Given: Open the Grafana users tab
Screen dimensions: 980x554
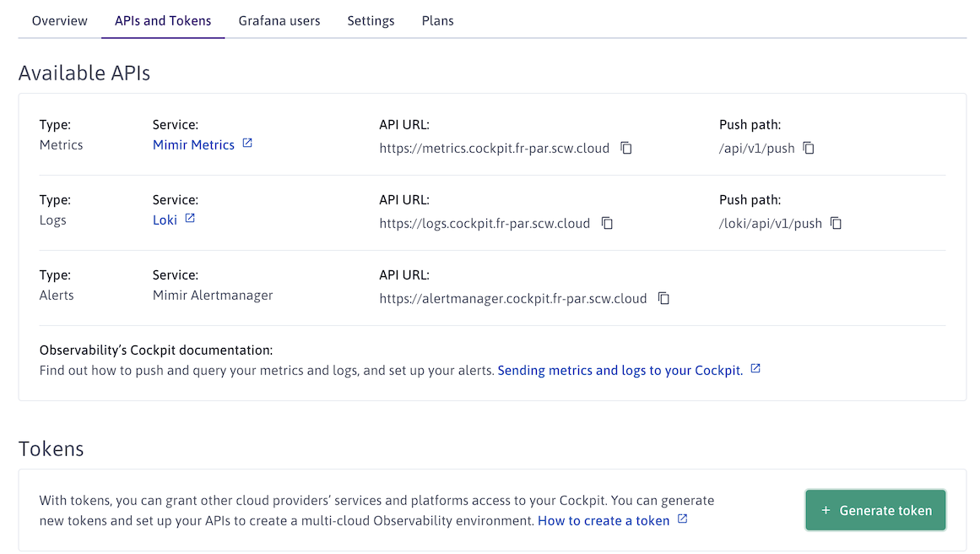Looking at the screenshot, I should [279, 21].
